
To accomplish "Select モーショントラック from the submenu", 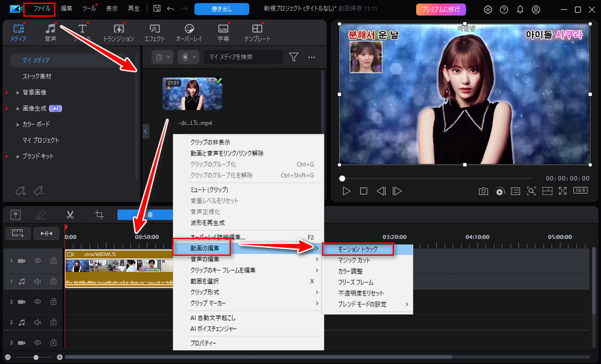I will click(x=366, y=248).
